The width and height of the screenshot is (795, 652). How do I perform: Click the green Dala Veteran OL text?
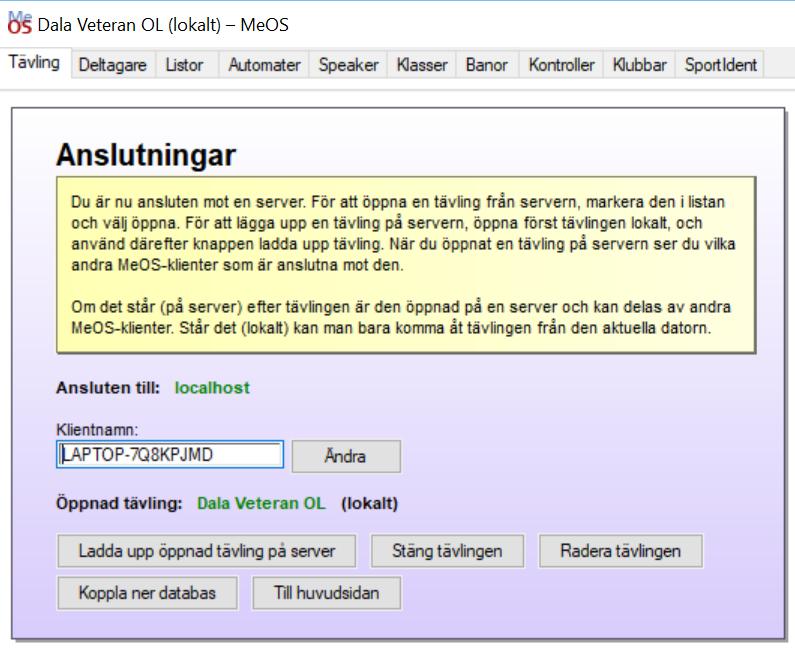[261, 503]
